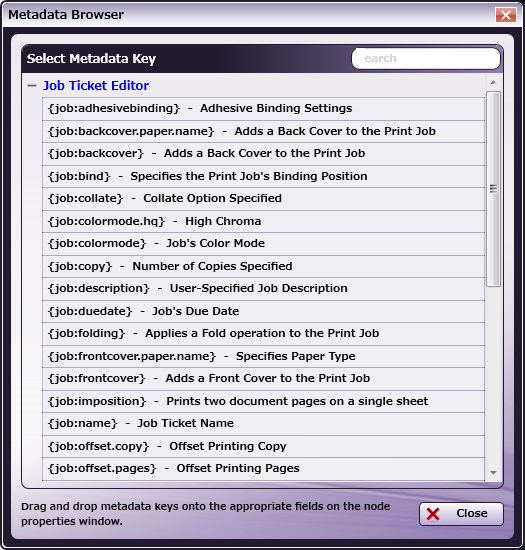Select the {job:colormode} Job's Color Mode key
The height and width of the screenshot is (550, 525).
(x=263, y=243)
